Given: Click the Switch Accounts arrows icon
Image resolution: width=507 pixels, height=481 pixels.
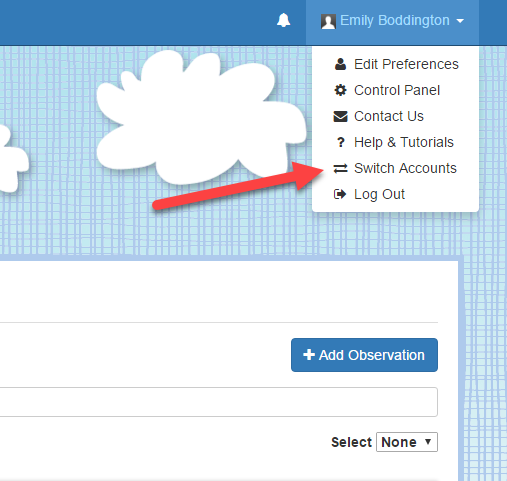Looking at the screenshot, I should click(340, 168).
